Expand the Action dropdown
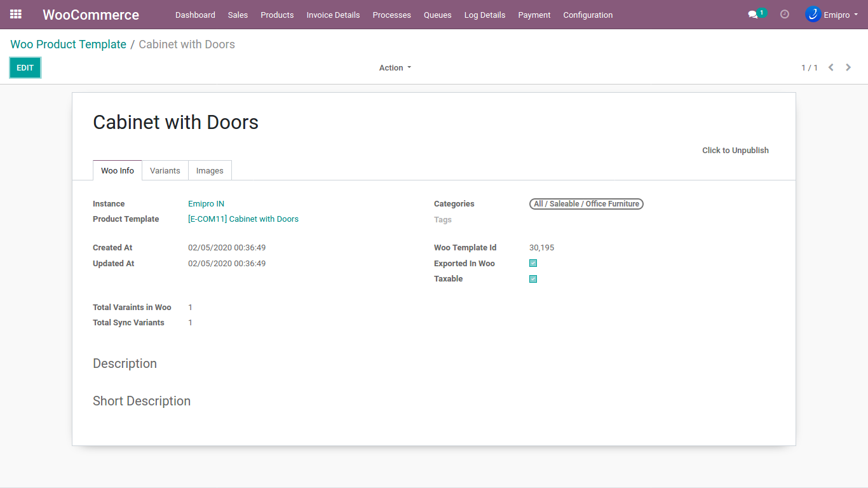 tap(395, 68)
